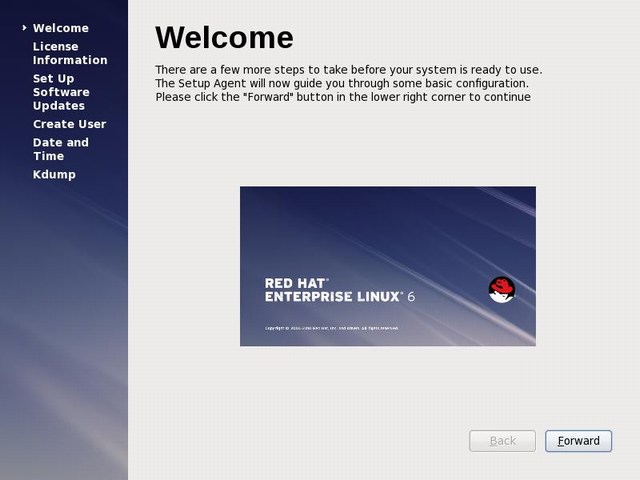
Task: Select the Date and Time step
Action: (61, 149)
